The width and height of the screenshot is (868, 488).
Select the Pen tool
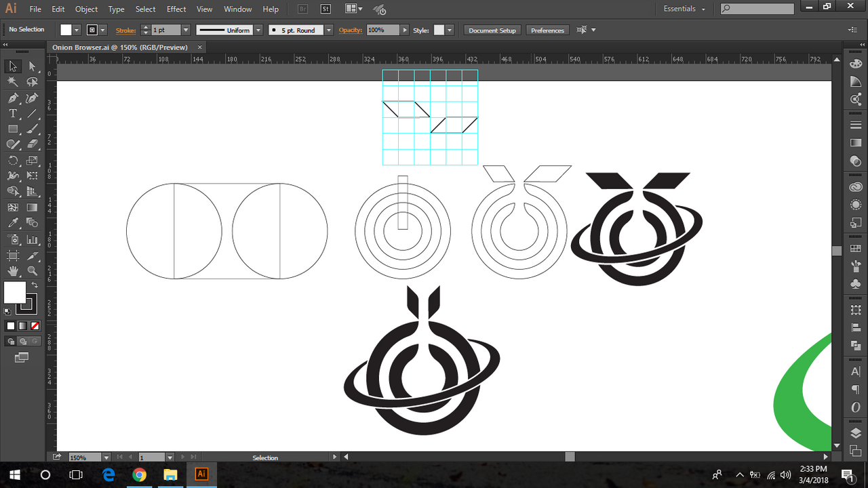[x=13, y=98]
